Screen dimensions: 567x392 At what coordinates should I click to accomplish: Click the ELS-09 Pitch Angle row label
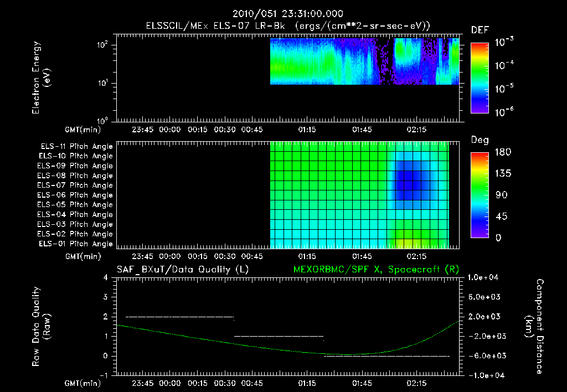tap(75, 166)
